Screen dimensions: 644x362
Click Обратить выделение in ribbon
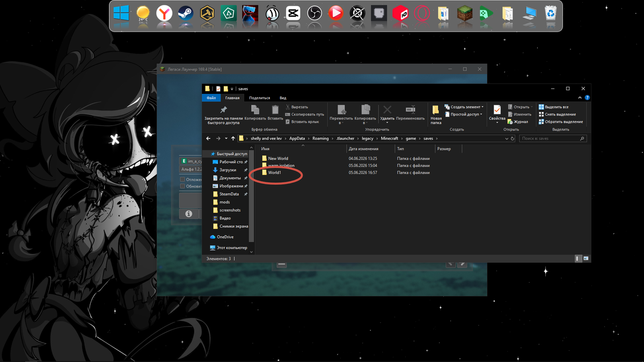coord(560,122)
